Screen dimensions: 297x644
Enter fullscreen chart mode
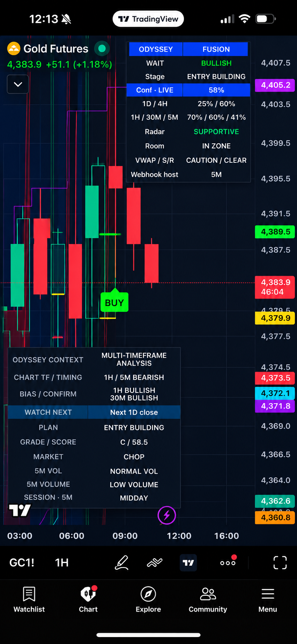[280, 562]
